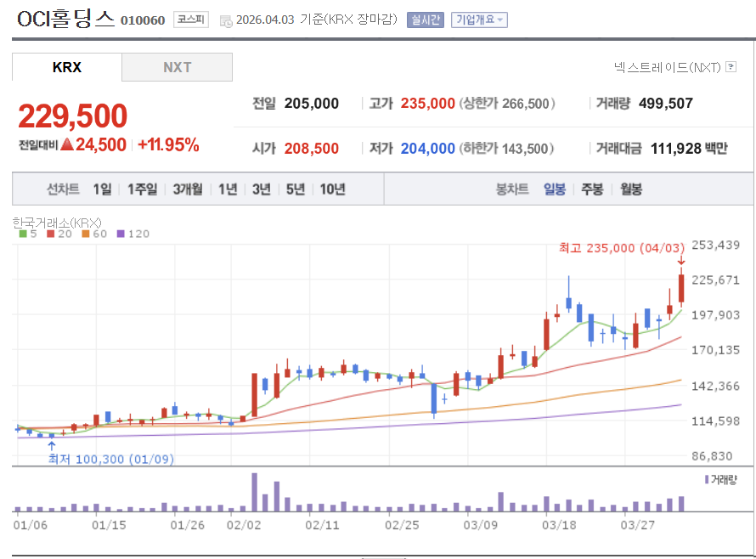756x559 pixels.
Task: Click the red 20-day moving average swatch
Action: (x=51, y=234)
